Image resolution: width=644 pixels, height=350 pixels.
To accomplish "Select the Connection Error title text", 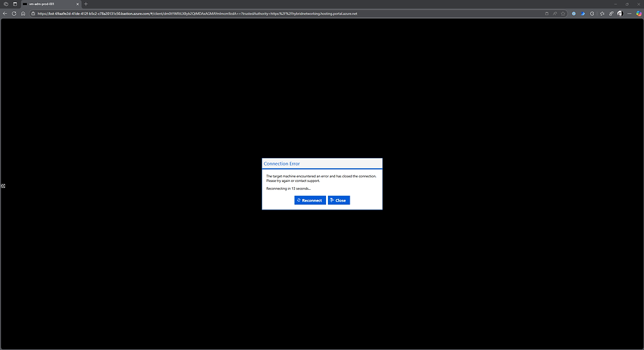I will click(x=282, y=164).
